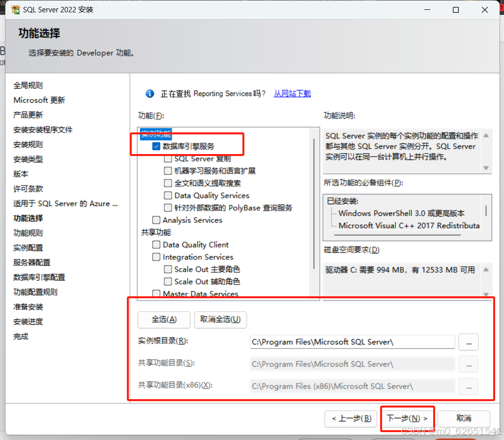The height and width of the screenshot is (440, 504).
Task: Select 适用于 SQL Server 的 Azure step
Action: (x=65, y=204)
